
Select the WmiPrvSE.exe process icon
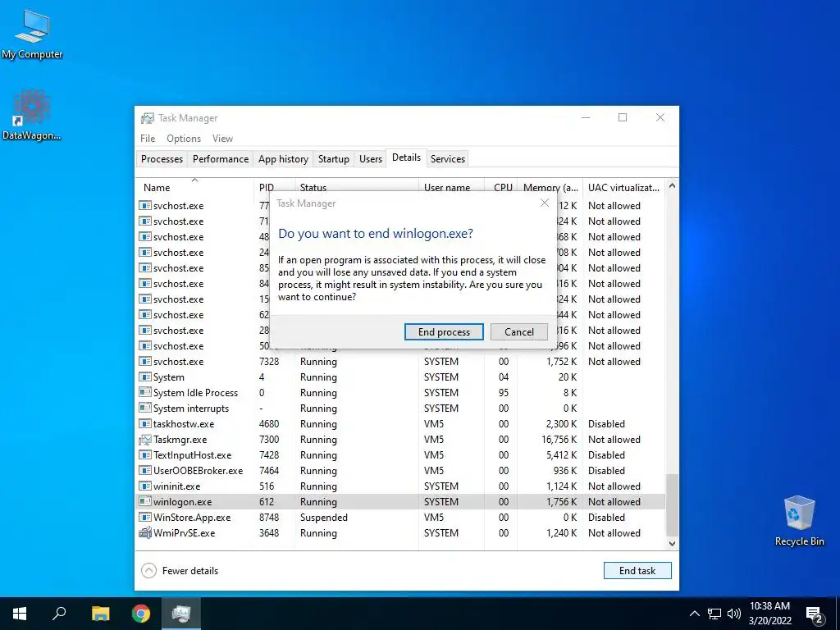pyautogui.click(x=144, y=533)
